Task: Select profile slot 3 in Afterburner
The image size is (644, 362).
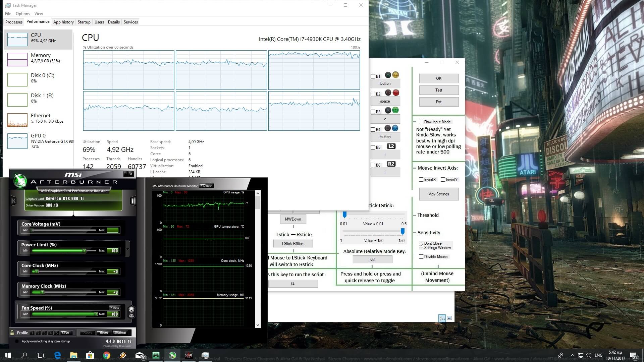Action: (44, 333)
